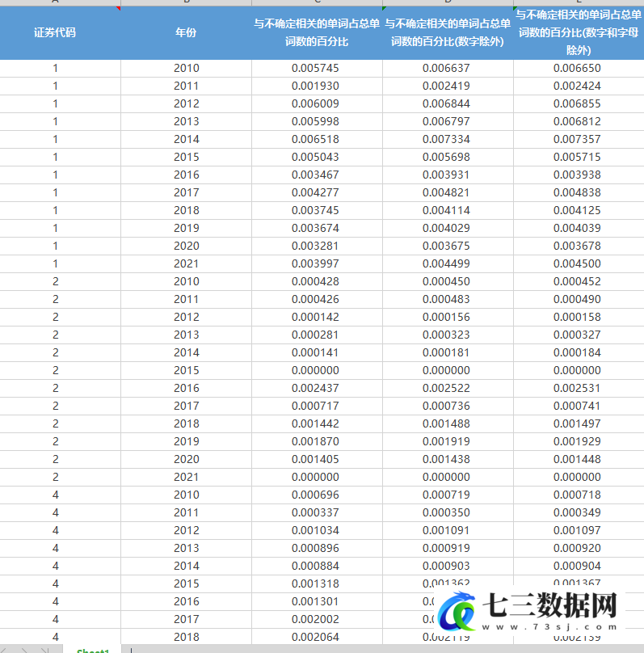The height and width of the screenshot is (653, 644).
Task: Select cell with value 0.004277
Action: click(x=317, y=193)
